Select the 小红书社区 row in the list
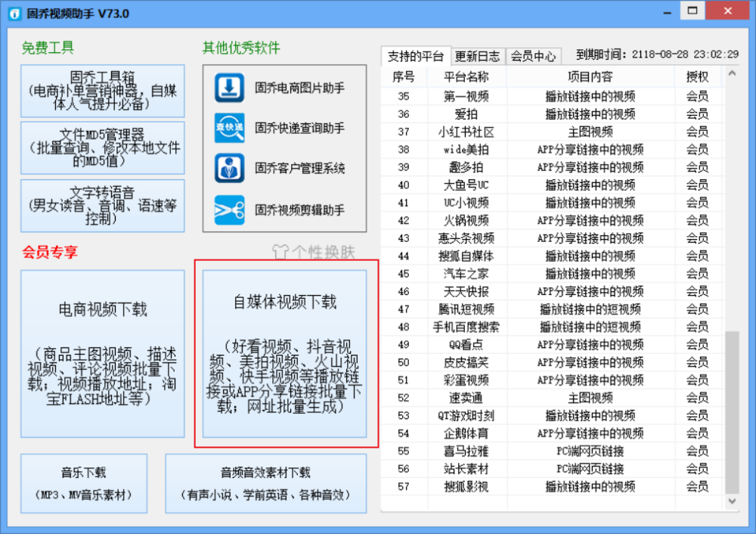Image resolution: width=756 pixels, height=534 pixels. 553,132
